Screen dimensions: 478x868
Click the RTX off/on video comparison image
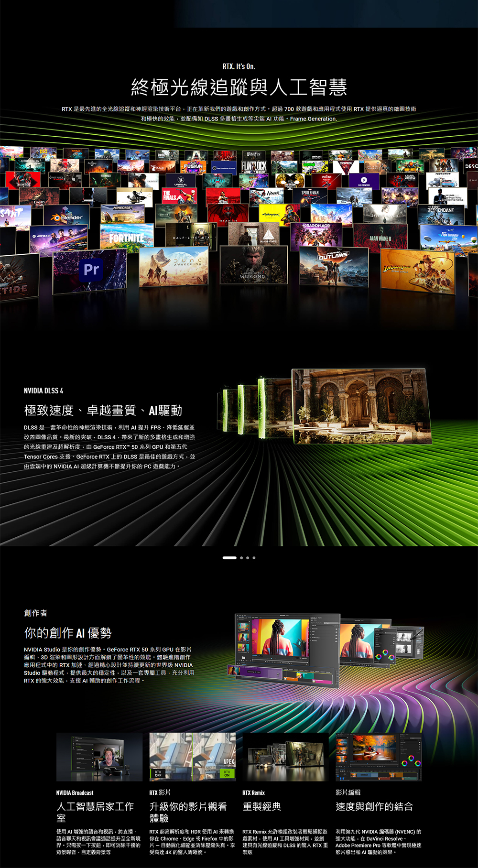tap(193, 757)
